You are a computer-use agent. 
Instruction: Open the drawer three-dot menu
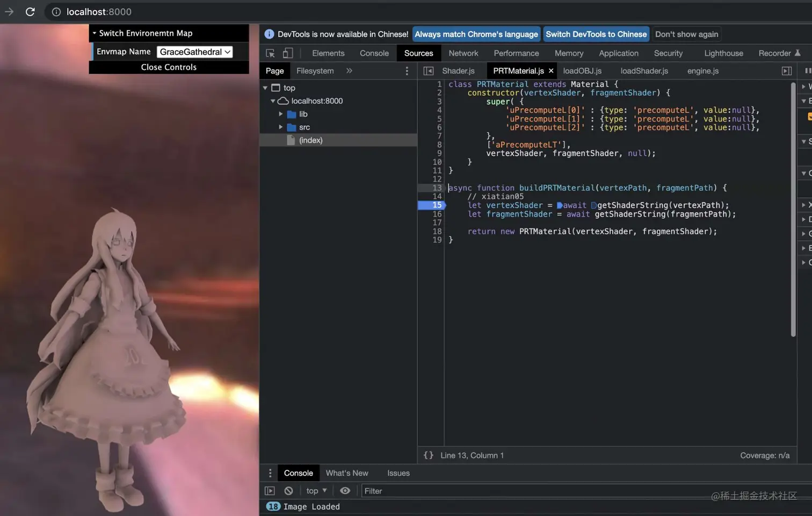(270, 473)
